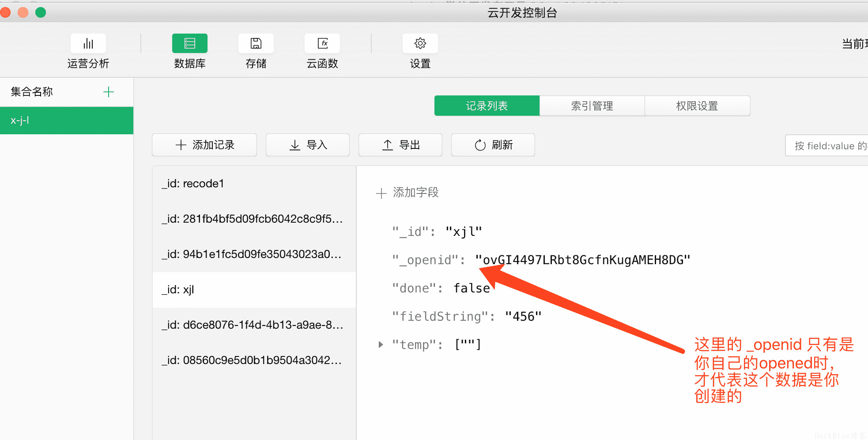Select record _id: xjl
Viewport: 868px width, 440px height.
pos(254,289)
